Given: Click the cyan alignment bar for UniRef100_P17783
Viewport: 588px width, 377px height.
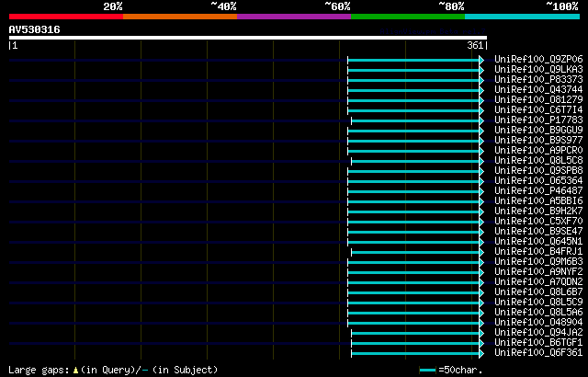Looking at the screenshot, I should click(x=415, y=120).
